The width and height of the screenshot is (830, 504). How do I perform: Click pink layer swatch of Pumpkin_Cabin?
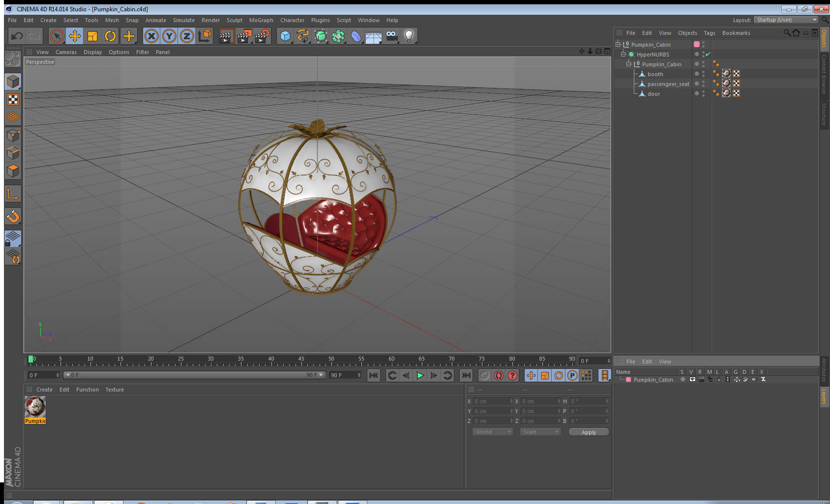coord(697,44)
